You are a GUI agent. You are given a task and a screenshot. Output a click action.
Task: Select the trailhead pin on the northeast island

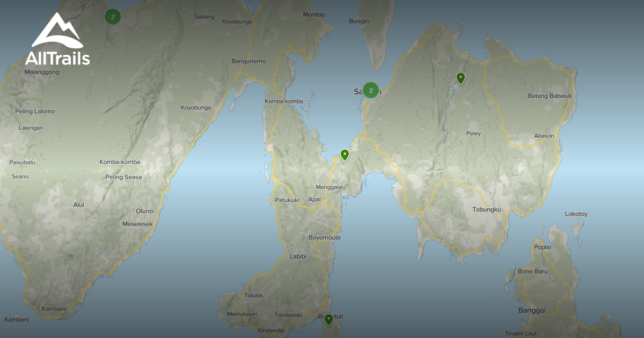click(460, 78)
